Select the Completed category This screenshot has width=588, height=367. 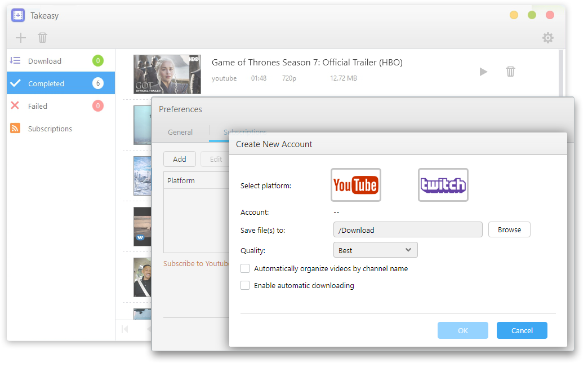coord(61,83)
